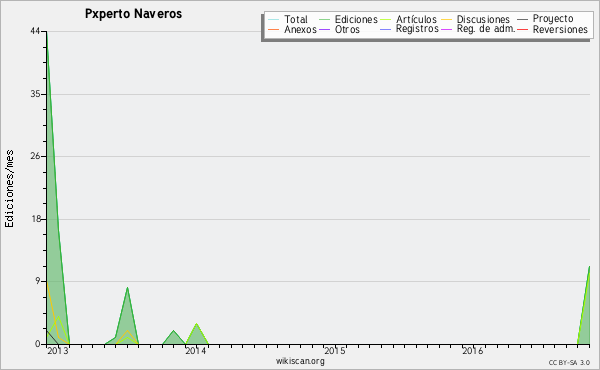
Task: Click the 2016 x-axis label
Action: (x=473, y=351)
